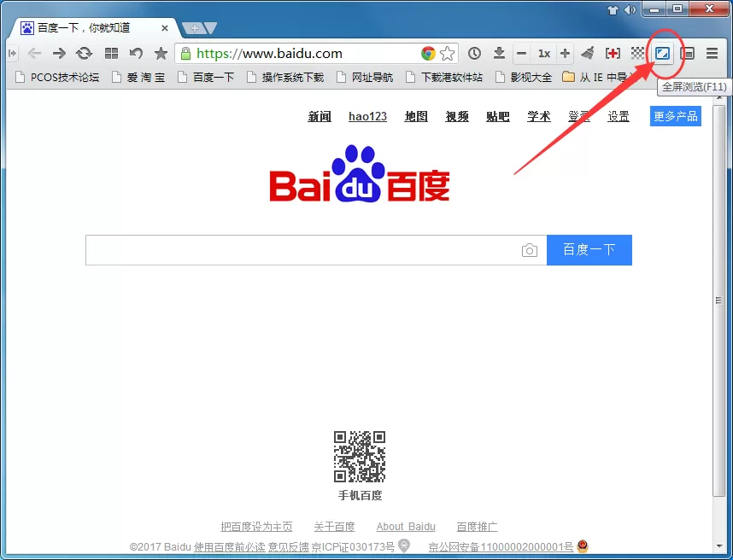Reset zoom with the 1x indicator
Image resolution: width=733 pixels, height=560 pixels.
point(543,53)
